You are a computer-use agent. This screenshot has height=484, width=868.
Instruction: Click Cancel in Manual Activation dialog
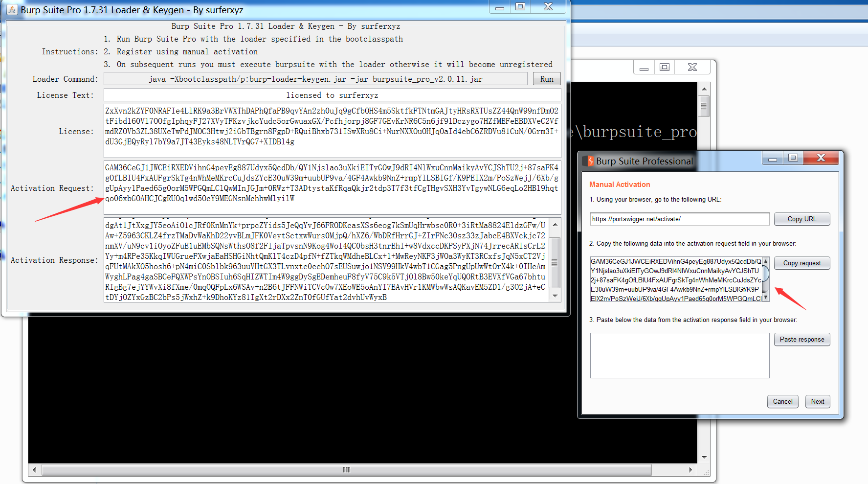pos(783,401)
